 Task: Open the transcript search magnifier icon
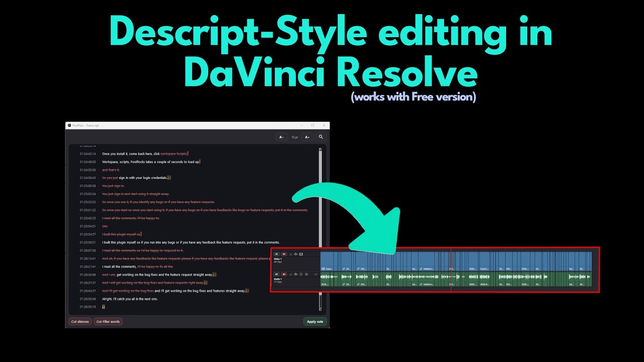point(321,137)
